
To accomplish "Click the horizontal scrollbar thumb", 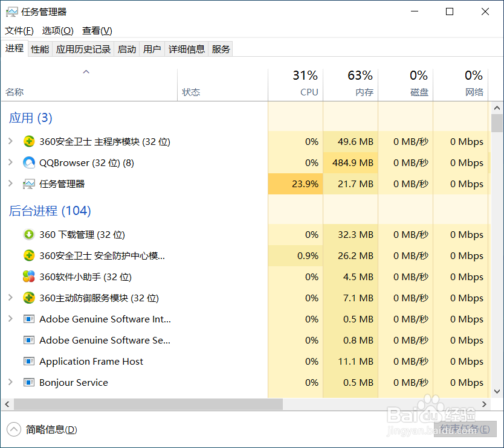I will click(148, 404).
